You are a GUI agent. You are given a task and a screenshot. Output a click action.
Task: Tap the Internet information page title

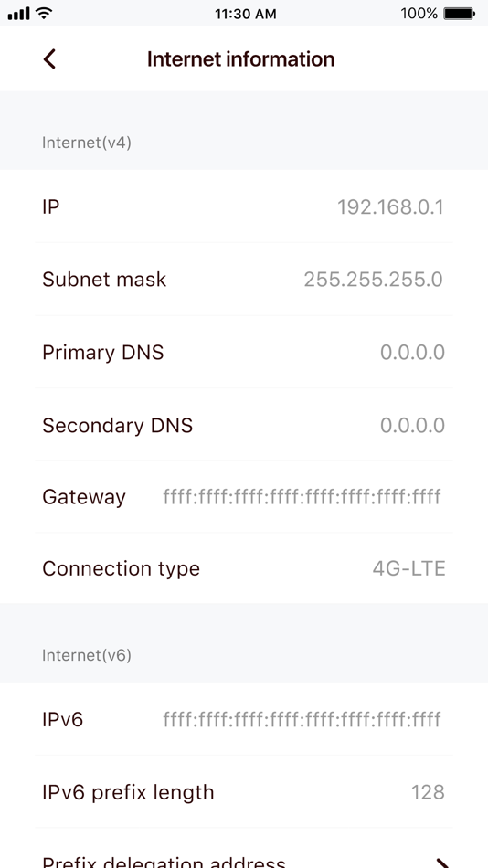(240, 58)
